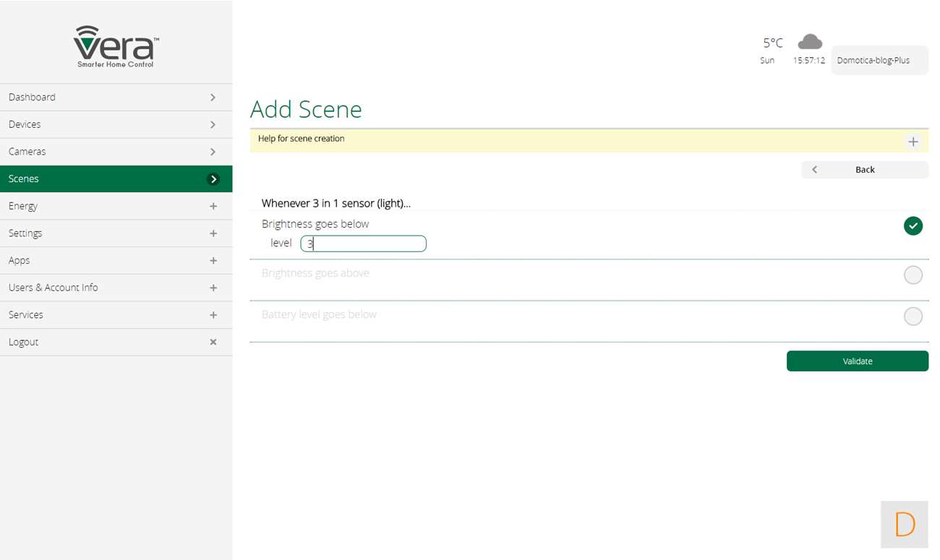This screenshot has height=560, width=940.
Task: Click the Vera logo
Action: (116, 46)
